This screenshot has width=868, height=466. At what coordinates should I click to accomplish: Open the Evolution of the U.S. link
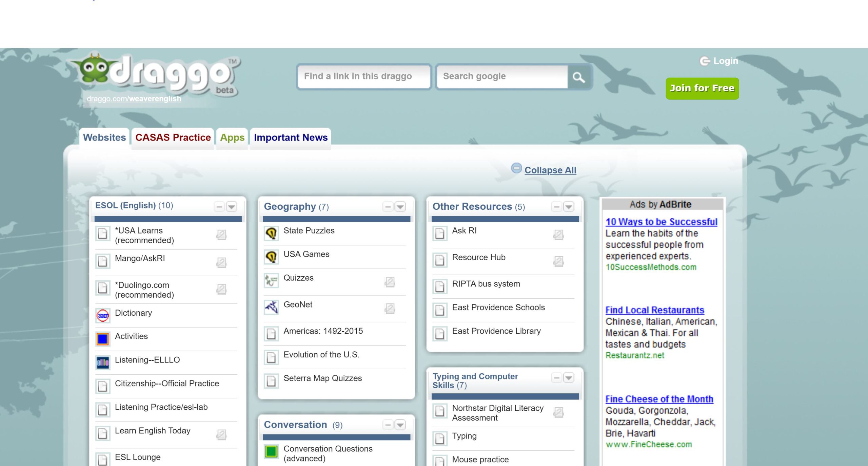point(321,354)
